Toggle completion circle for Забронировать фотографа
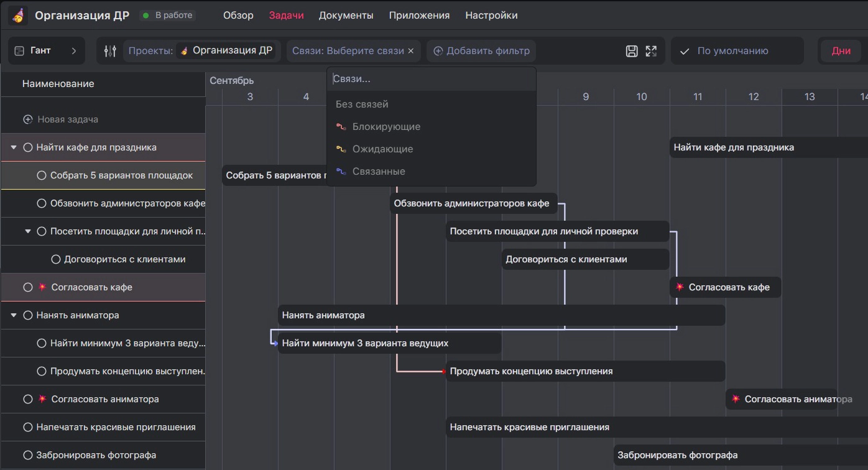Viewport: 868px width, 470px height. [x=27, y=455]
